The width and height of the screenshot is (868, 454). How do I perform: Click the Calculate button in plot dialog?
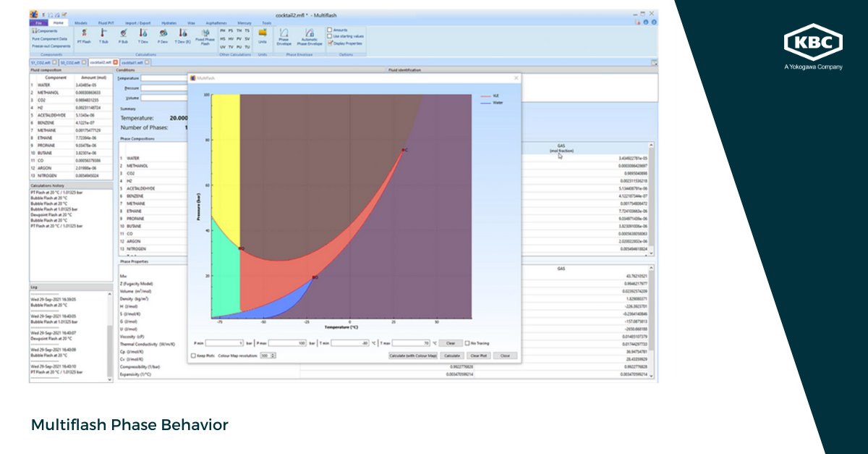pyautogui.click(x=452, y=356)
